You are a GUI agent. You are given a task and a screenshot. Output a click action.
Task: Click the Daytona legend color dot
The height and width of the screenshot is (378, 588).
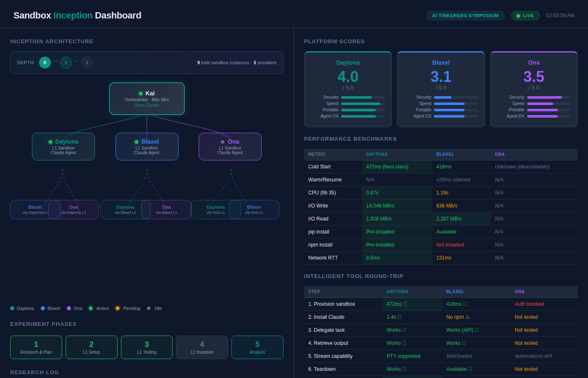point(12,308)
